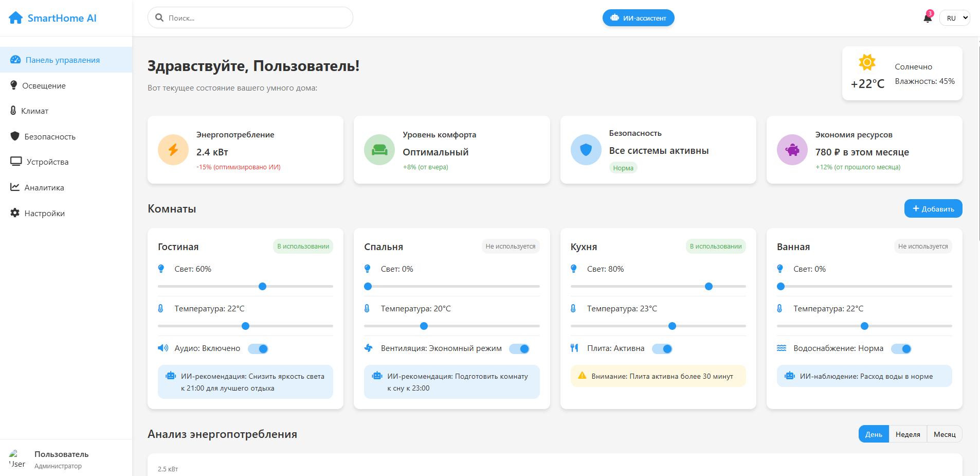Toggle the living room Audio switch
The image size is (980, 476).
click(258, 349)
